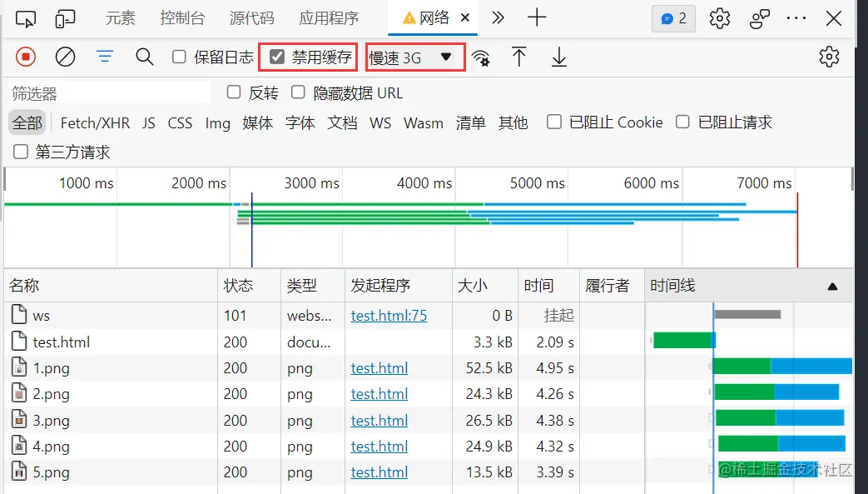The image size is (868, 494).
Task: Add a new tool tab with plus
Action: (537, 17)
